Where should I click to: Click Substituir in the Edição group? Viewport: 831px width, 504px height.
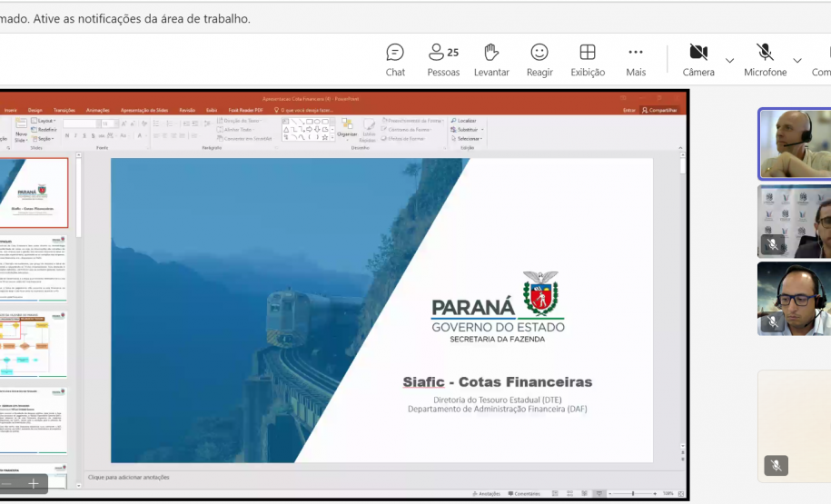pos(467,129)
